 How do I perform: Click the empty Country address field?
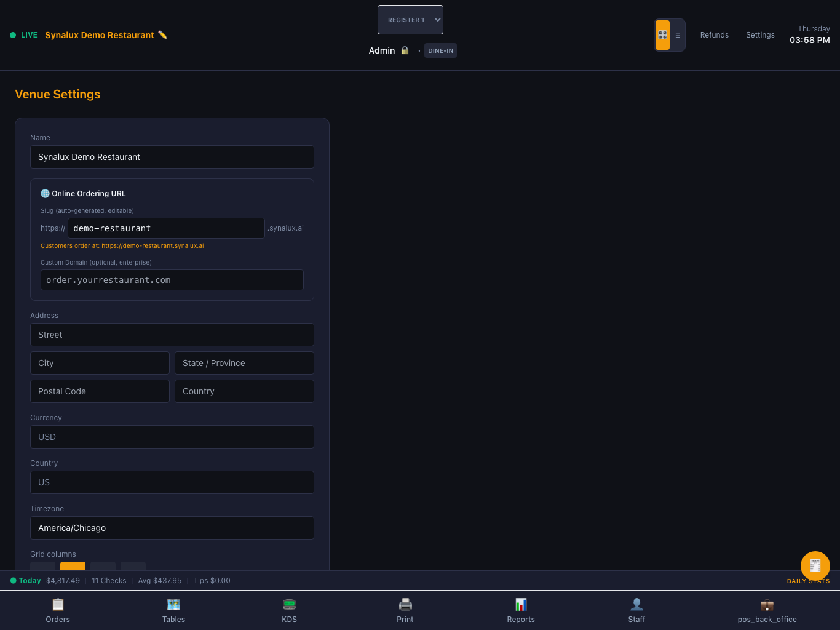click(x=244, y=391)
